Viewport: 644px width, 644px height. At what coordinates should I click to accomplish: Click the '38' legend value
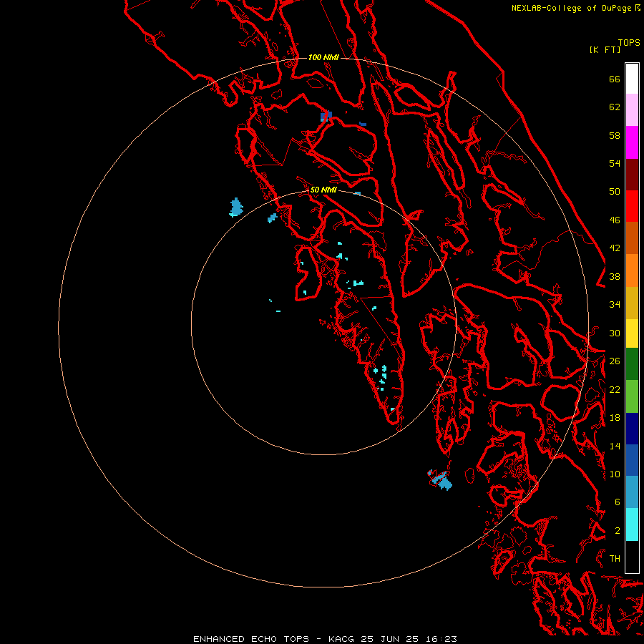click(x=615, y=277)
